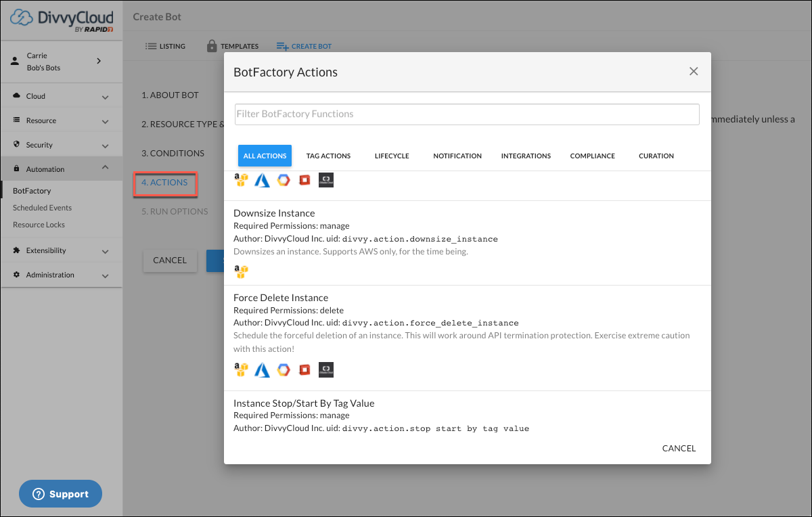Image resolution: width=812 pixels, height=517 pixels.
Task: Click the Google Cloud icon under Force Delete Instance
Action: 284,369
